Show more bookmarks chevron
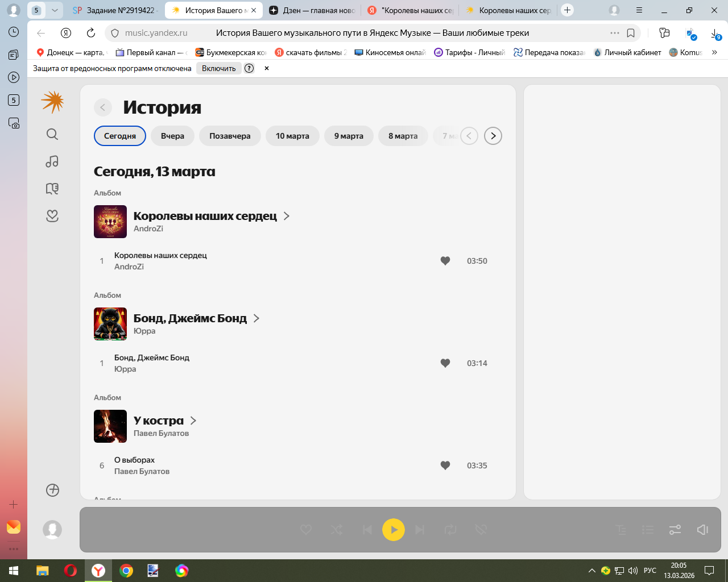This screenshot has width=728, height=582. 714,52
